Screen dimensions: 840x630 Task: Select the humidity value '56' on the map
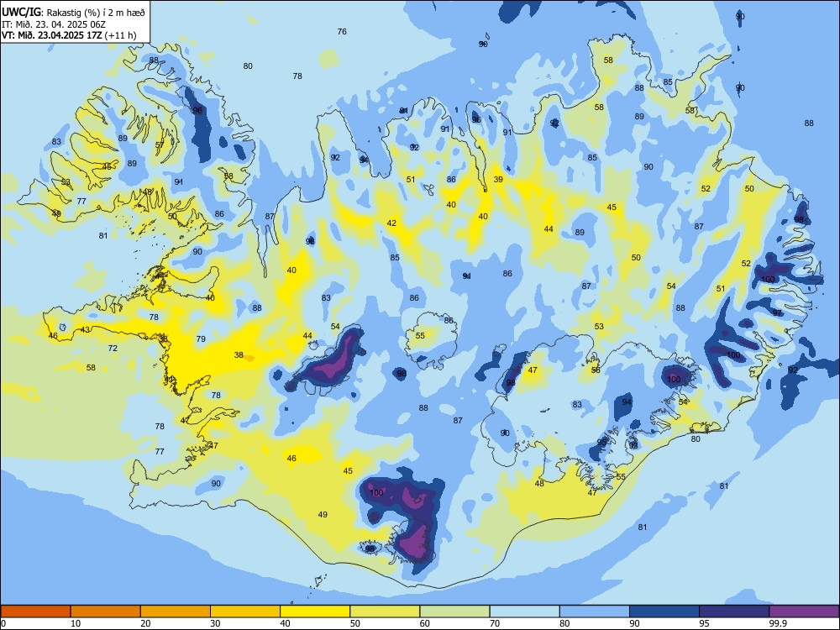(596, 370)
